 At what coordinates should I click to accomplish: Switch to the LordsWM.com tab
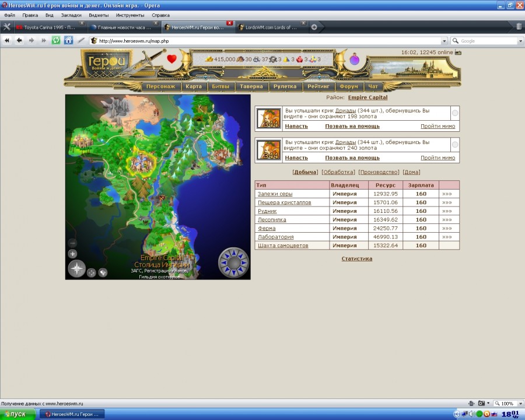pos(271,27)
